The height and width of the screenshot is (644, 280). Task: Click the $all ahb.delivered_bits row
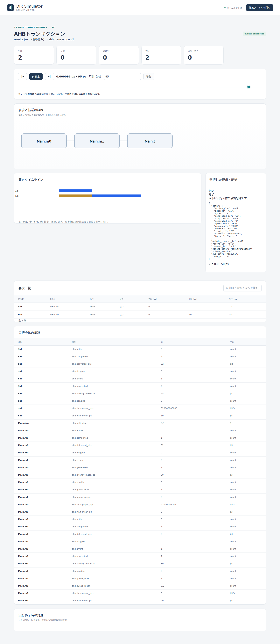coord(140,364)
